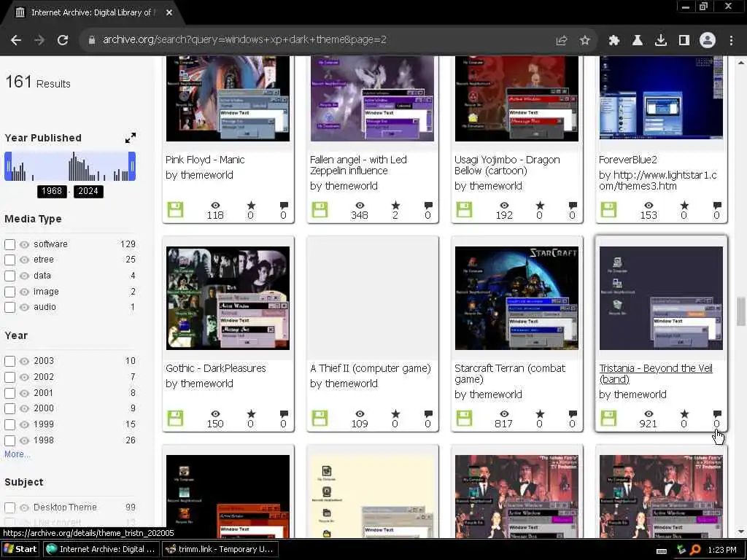Toggle eye icon to hide etree results
The image size is (747, 560).
coord(24,260)
